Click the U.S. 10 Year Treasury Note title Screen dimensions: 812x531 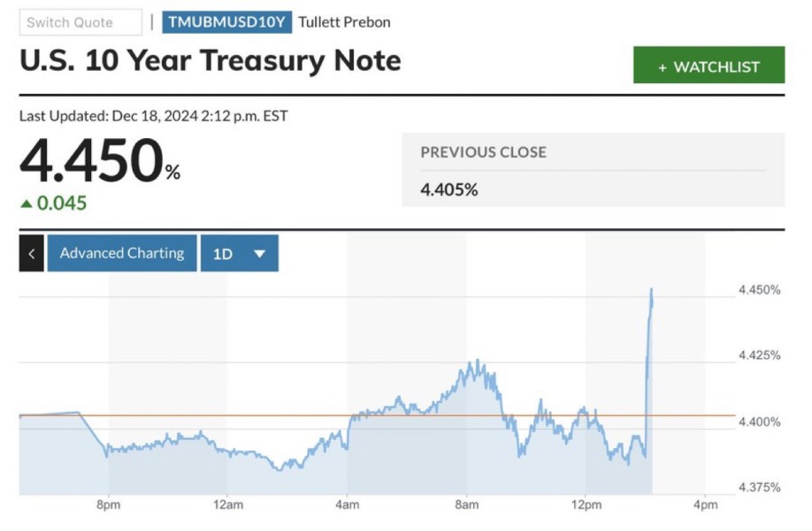(211, 60)
